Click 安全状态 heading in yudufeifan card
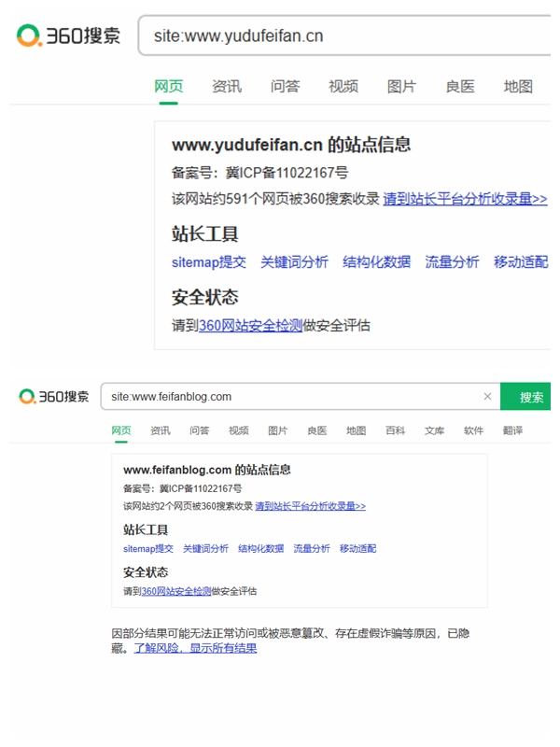Image resolution: width=560 pixels, height=747 pixels. click(204, 297)
